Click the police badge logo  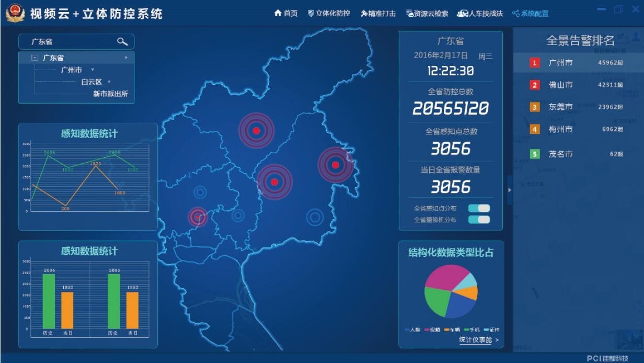click(x=16, y=13)
